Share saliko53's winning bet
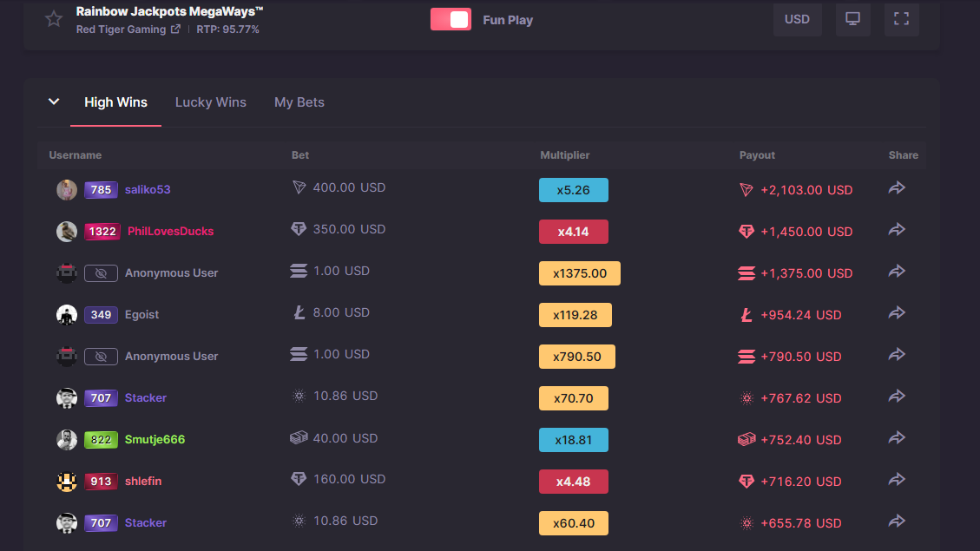This screenshot has width=980, height=551. point(897,188)
